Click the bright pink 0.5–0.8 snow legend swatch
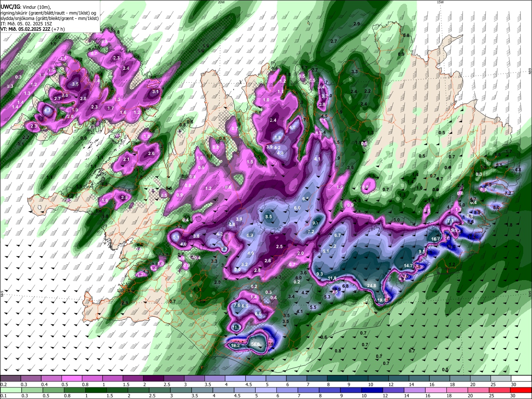Image resolution: width=532 pixels, height=399 pixels. pos(71,378)
